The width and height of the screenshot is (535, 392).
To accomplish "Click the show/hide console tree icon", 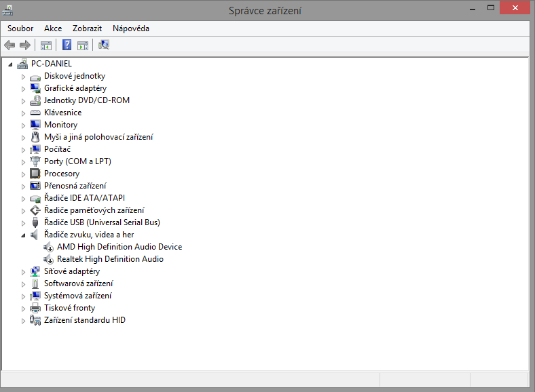I will click(x=46, y=45).
